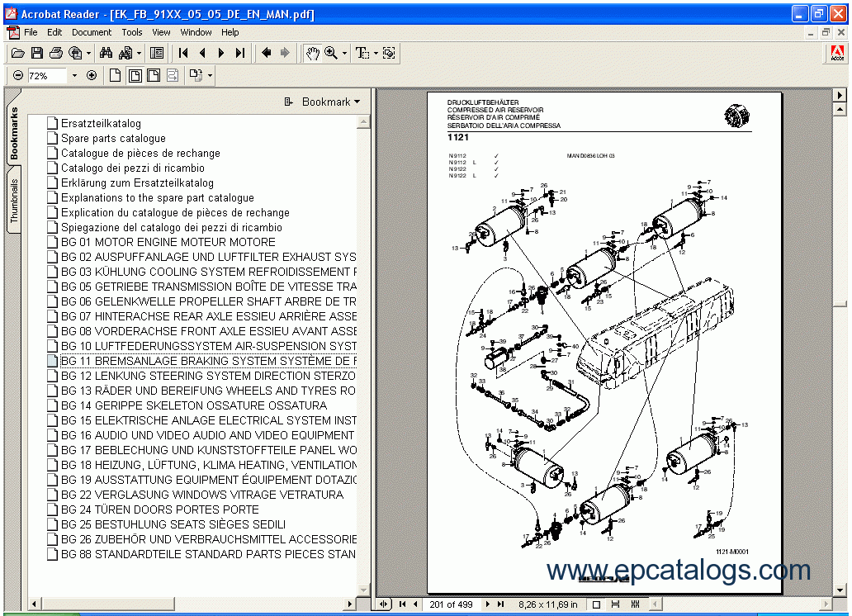Image resolution: width=852 pixels, height=616 pixels.
Task: Set the Actual Size page view
Action: (x=115, y=76)
